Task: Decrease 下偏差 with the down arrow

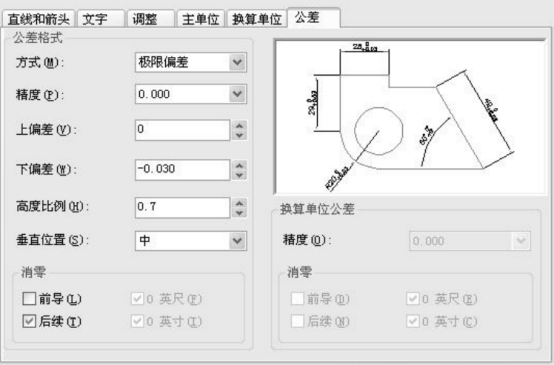Action: [x=240, y=175]
